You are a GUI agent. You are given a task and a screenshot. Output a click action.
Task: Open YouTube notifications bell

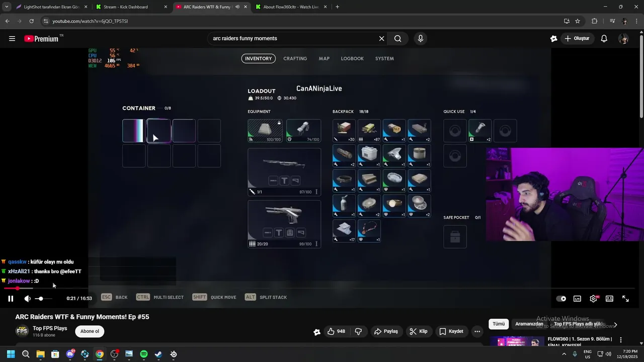604,39
